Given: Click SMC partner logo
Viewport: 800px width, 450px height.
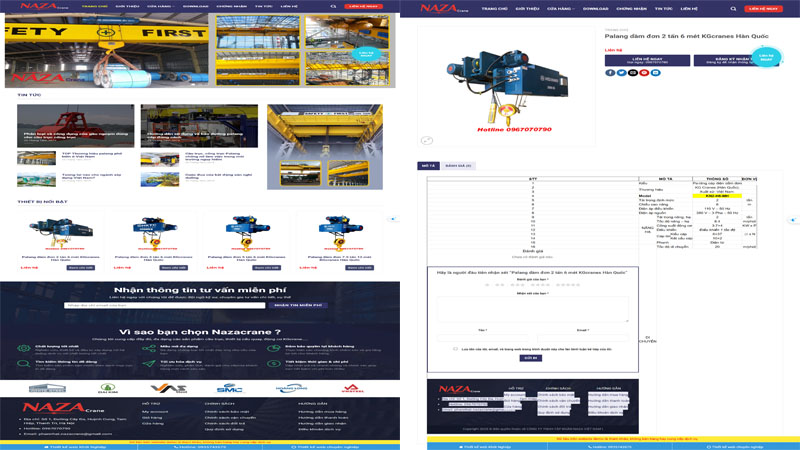Looking at the screenshot, I should tap(230, 389).
